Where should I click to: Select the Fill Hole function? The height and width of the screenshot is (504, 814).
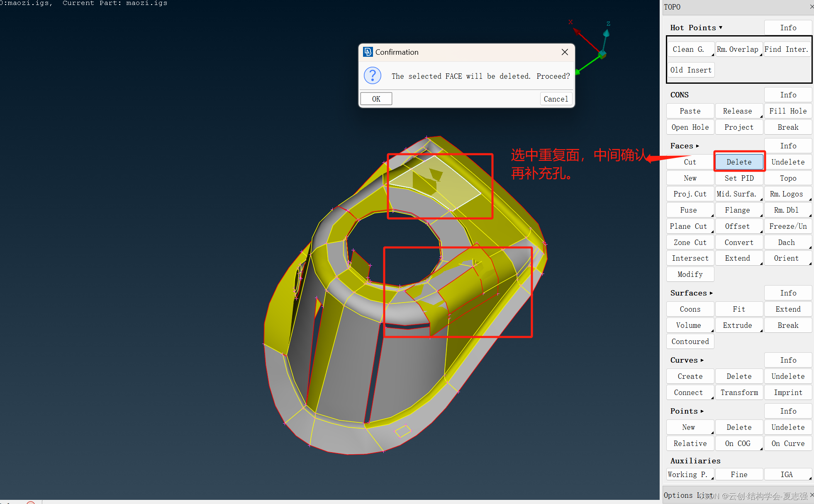click(787, 111)
